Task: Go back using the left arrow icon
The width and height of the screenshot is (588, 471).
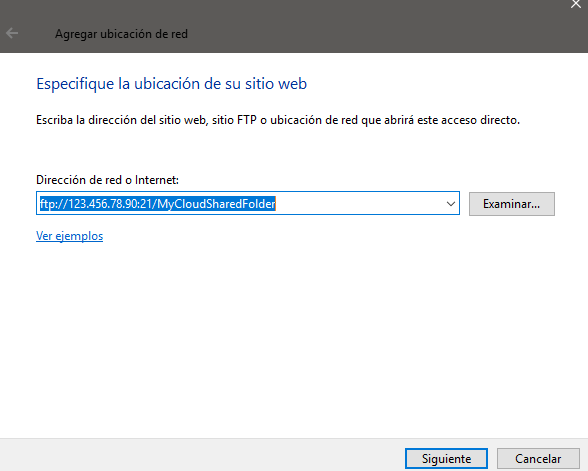Action: coord(12,33)
